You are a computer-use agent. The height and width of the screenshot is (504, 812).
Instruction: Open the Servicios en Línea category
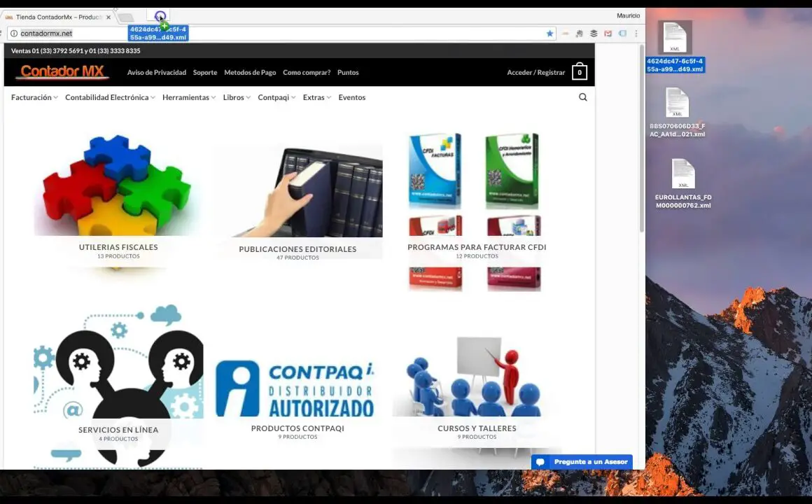click(x=118, y=386)
